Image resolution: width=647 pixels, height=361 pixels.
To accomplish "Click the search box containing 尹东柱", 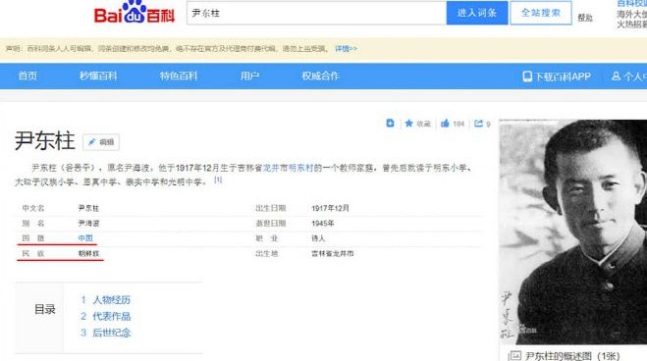I will [316, 13].
